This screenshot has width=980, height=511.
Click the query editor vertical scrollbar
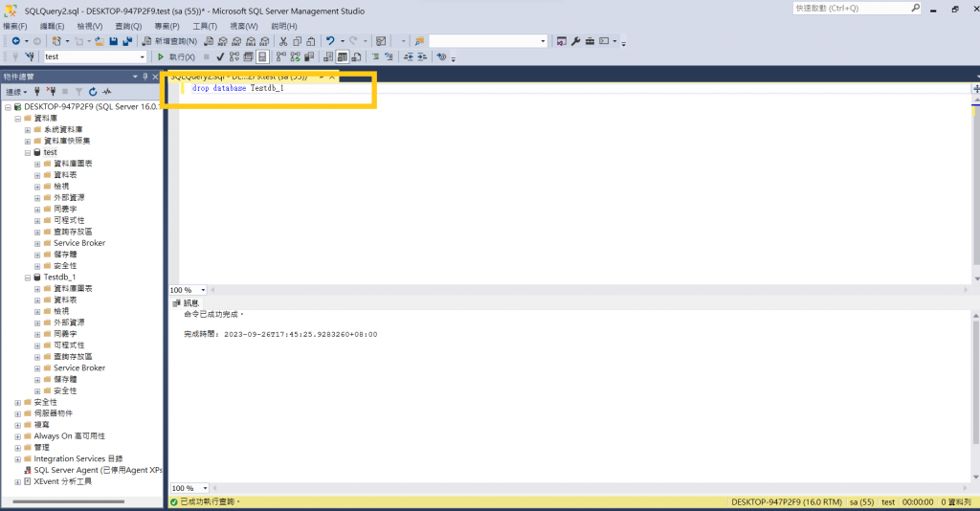pos(976,185)
